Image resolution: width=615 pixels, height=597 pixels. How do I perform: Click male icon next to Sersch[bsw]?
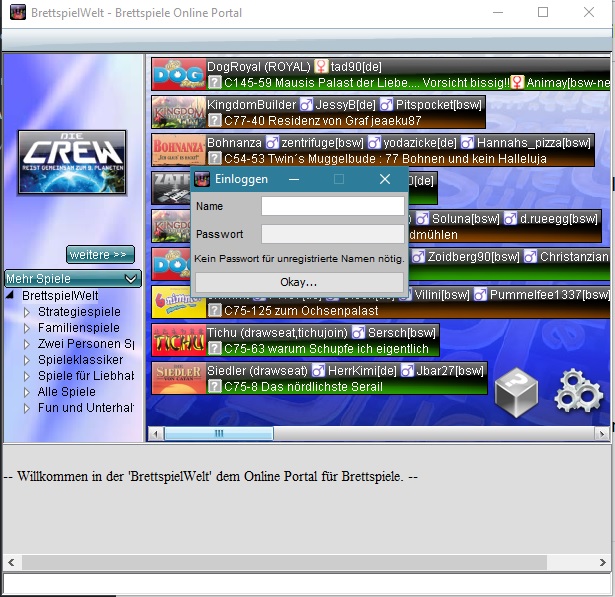click(358, 333)
